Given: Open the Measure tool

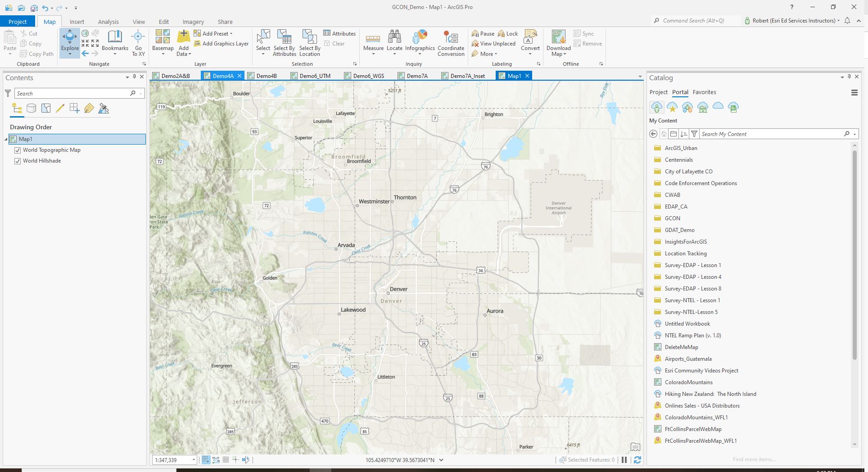Looking at the screenshot, I should click(x=373, y=40).
